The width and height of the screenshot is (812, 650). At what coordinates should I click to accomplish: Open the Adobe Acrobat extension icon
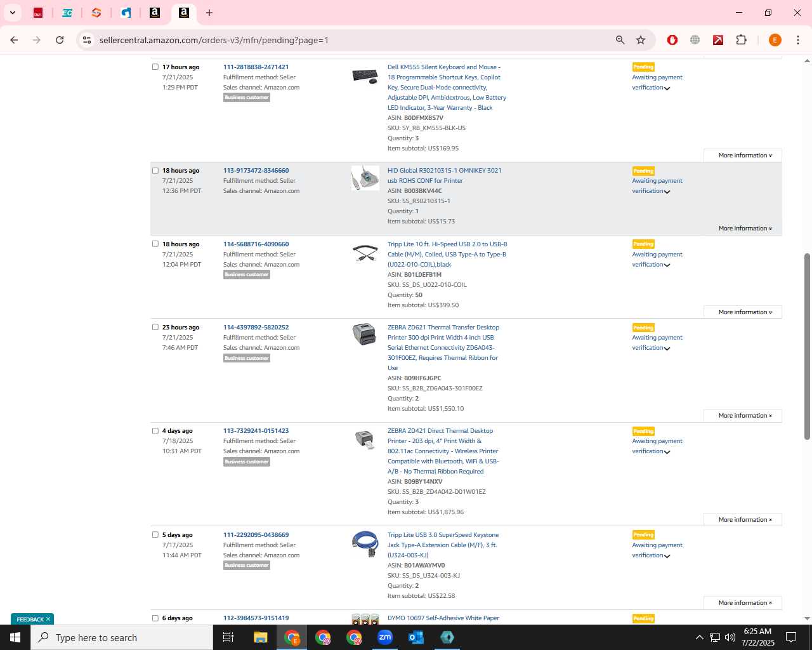coord(718,40)
